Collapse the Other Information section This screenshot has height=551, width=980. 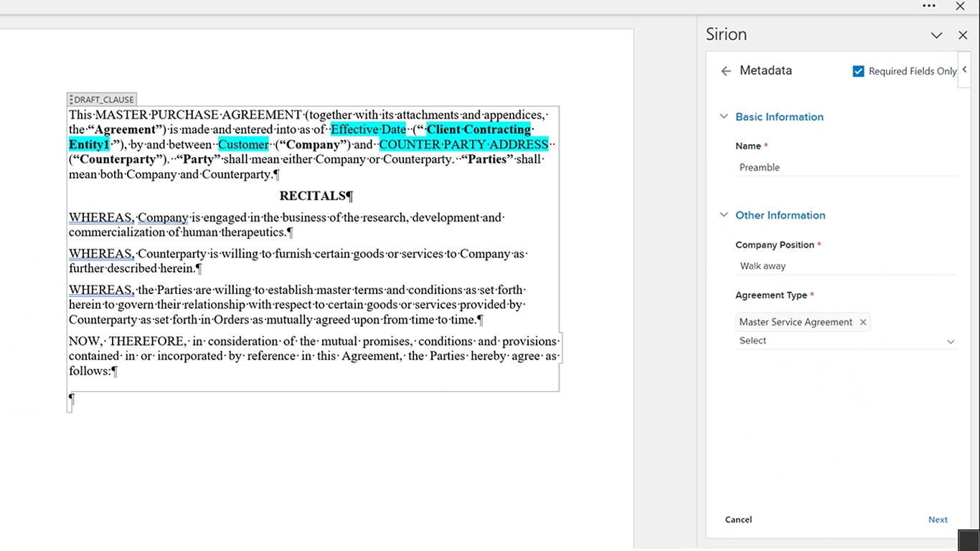(724, 215)
